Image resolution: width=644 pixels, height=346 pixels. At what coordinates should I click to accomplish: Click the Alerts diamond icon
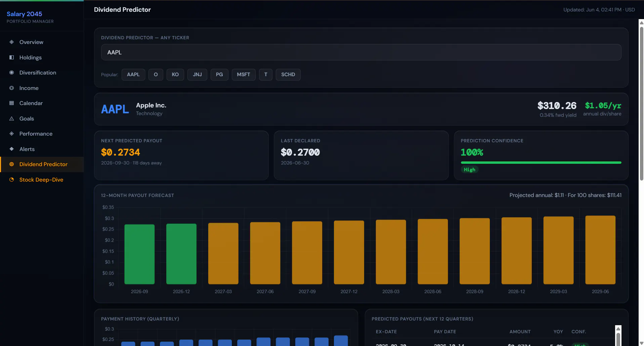tap(11, 149)
